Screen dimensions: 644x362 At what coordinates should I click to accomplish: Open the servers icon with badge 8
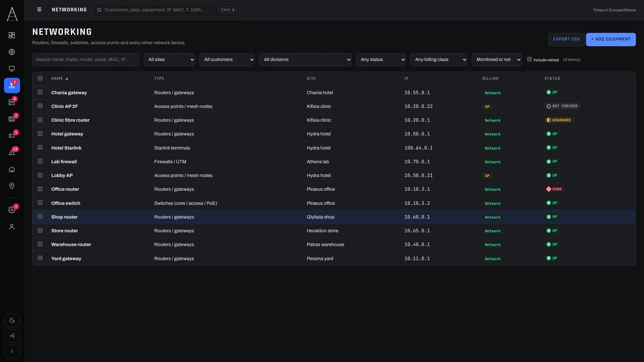click(x=12, y=102)
